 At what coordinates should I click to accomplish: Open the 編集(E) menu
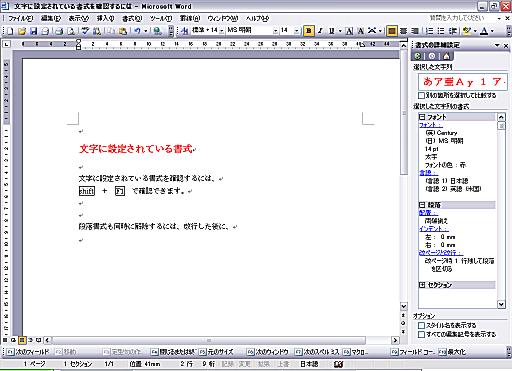[x=51, y=18]
